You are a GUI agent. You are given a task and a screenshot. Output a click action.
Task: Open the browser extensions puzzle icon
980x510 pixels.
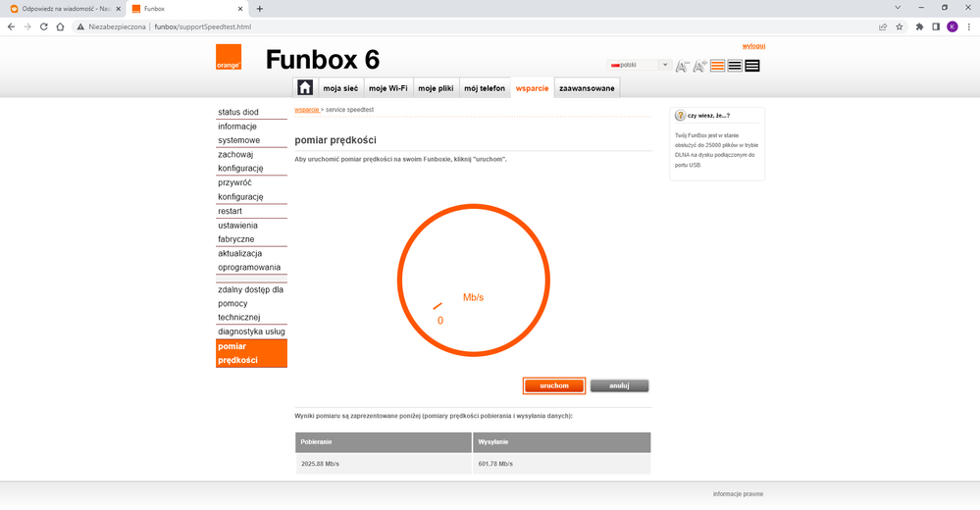919,26
